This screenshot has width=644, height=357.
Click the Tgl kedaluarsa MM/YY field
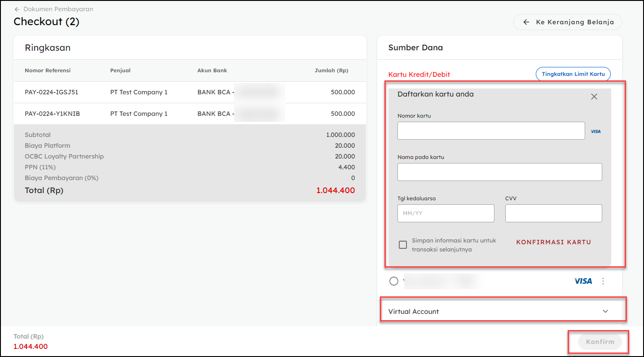(x=446, y=213)
